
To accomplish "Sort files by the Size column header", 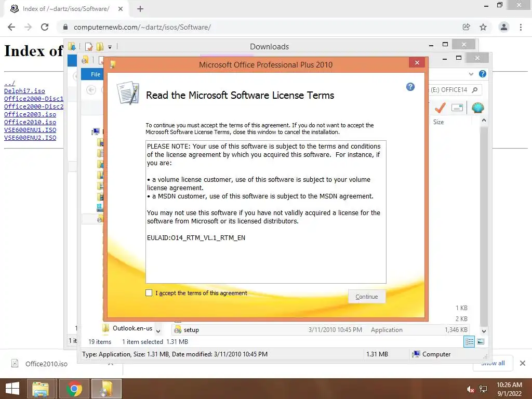I will coord(438,122).
